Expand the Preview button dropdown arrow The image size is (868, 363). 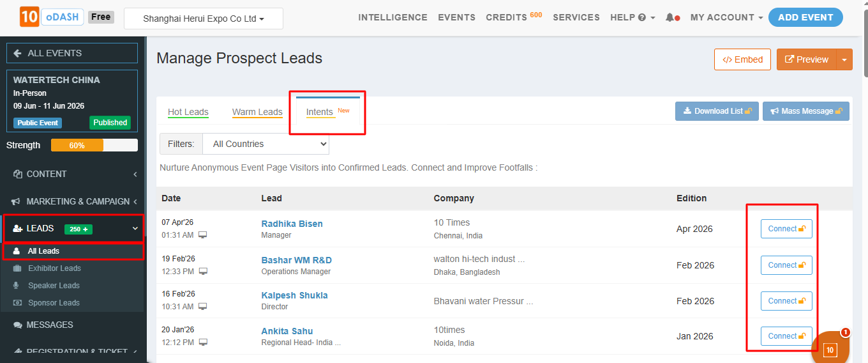pos(844,59)
